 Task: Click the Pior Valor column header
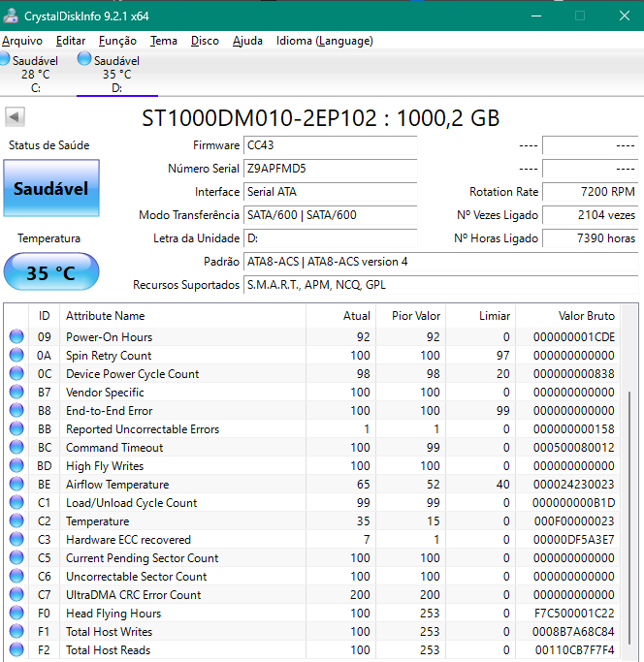pyautogui.click(x=411, y=316)
